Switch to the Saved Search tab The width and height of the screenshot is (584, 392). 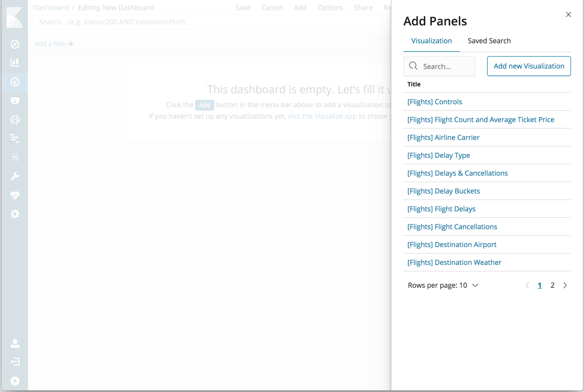coord(489,41)
